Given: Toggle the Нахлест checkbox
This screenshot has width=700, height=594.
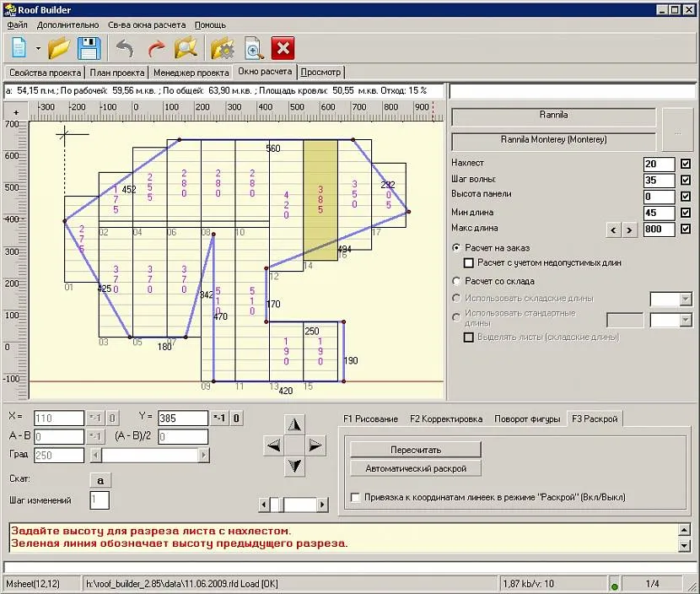Looking at the screenshot, I should click(686, 164).
